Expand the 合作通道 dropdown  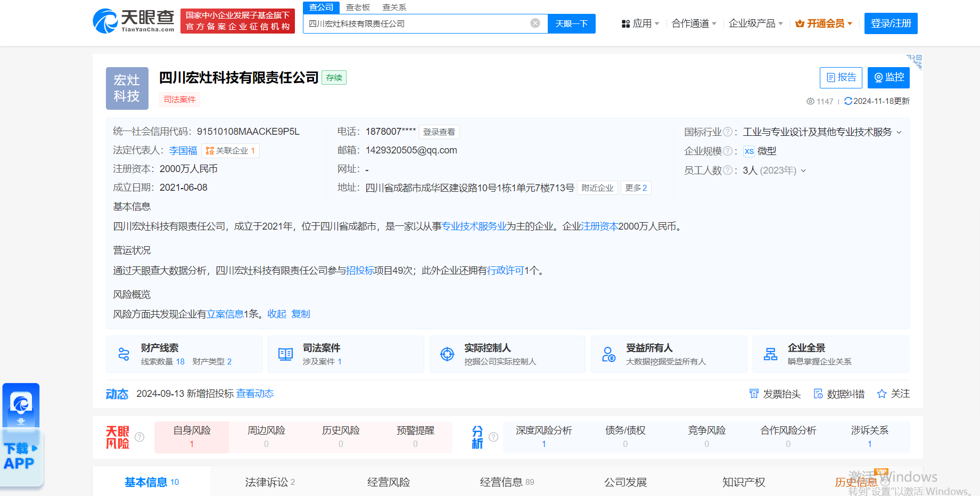(x=714, y=23)
